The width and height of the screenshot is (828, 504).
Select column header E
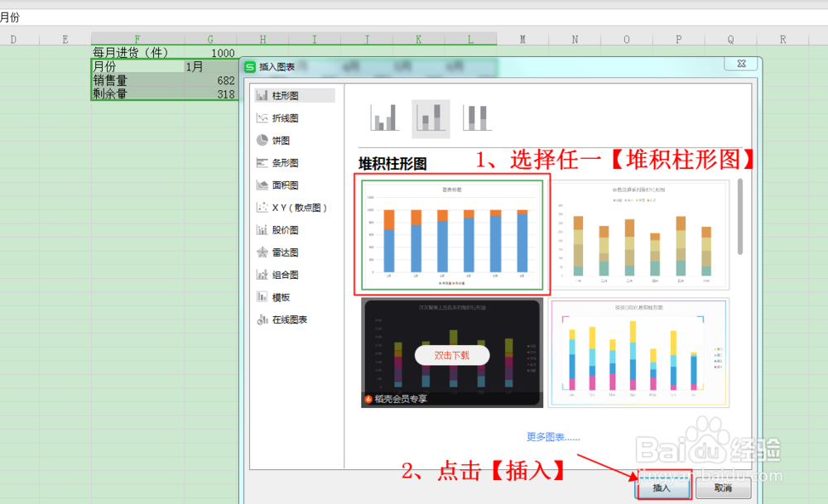65,39
